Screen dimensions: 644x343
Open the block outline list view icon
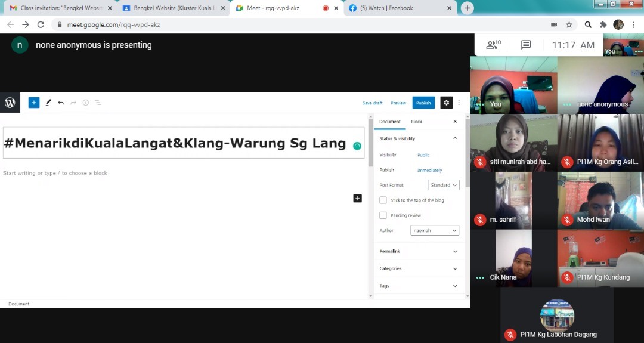[x=98, y=103]
